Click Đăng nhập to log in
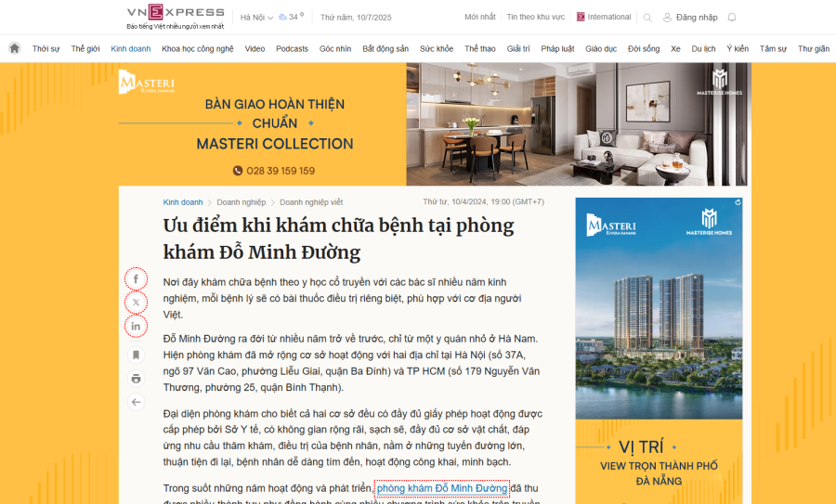This screenshot has height=504, width=836. coord(690,18)
